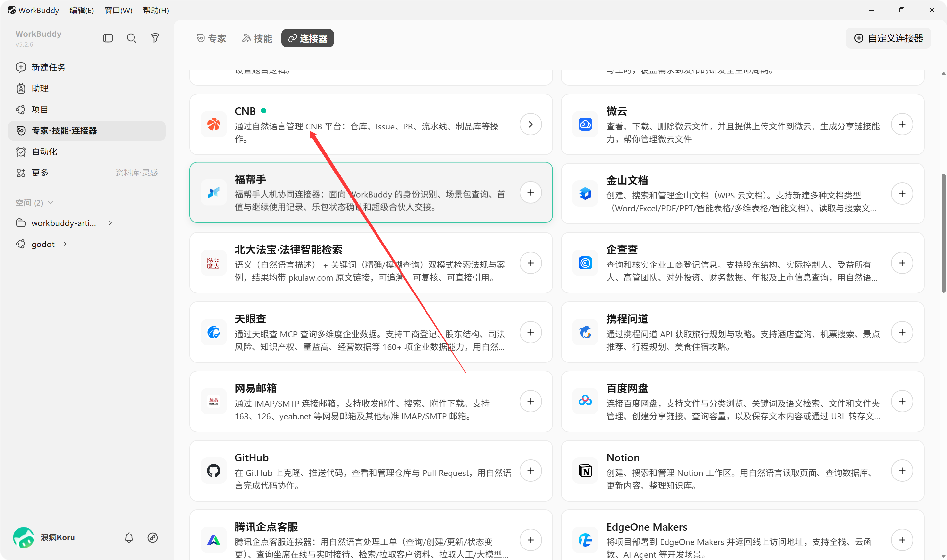Open 自定义连接器 button

coord(888,38)
